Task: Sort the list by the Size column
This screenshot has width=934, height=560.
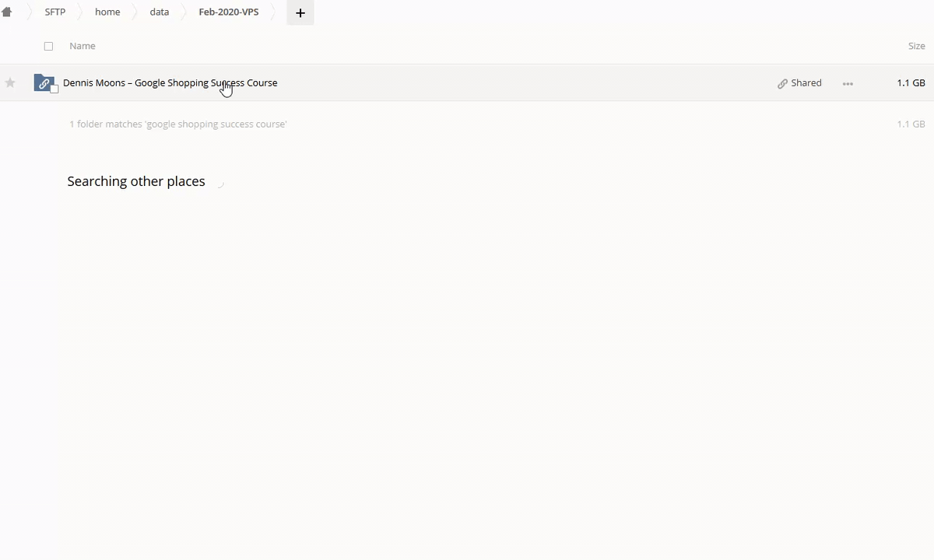Action: pos(916,46)
